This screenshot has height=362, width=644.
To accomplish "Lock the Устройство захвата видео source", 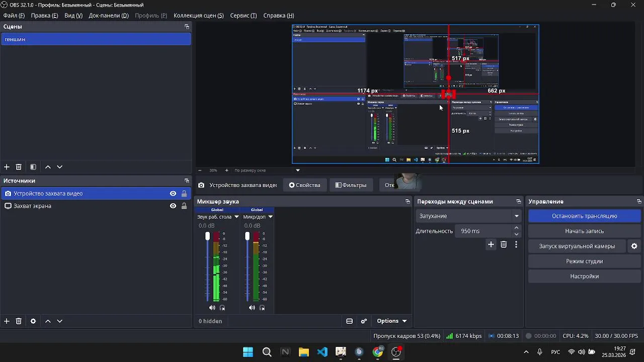I will (184, 194).
